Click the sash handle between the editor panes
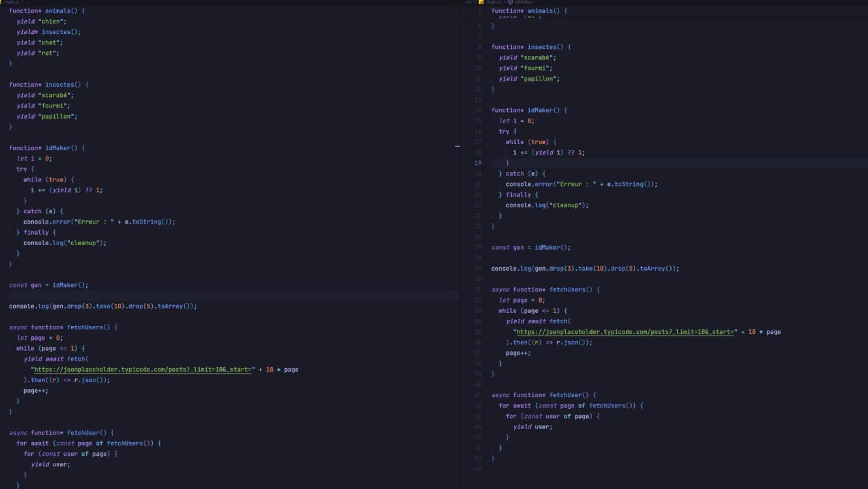The height and width of the screenshot is (489, 868). [457, 146]
